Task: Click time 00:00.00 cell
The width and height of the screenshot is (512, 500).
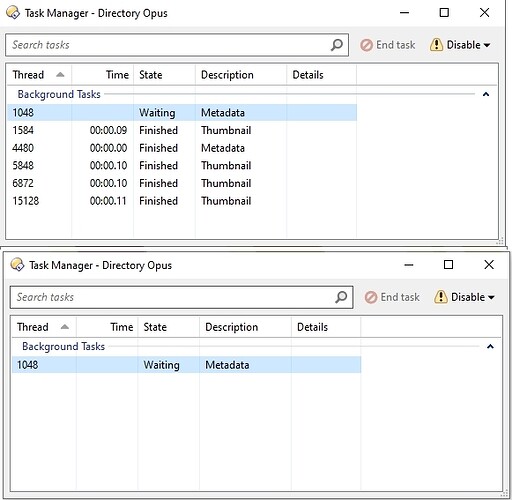Action: pyautogui.click(x=108, y=148)
